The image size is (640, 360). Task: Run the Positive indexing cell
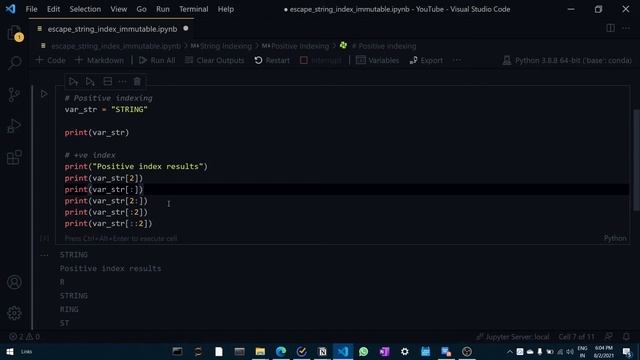[x=44, y=94]
